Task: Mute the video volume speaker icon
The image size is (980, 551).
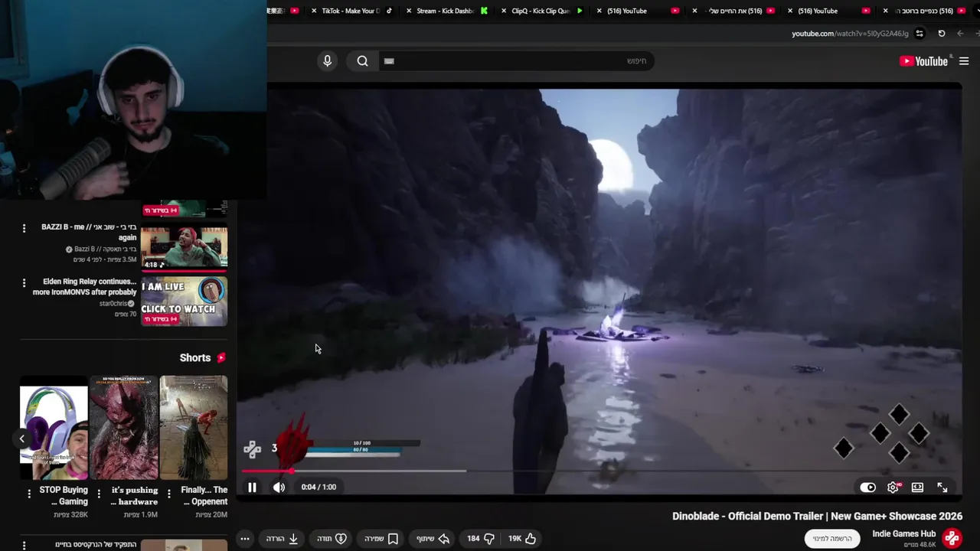Action: [279, 487]
